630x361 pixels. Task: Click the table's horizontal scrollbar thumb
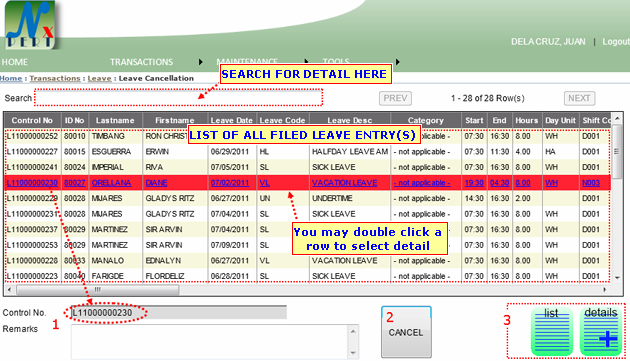tap(98, 289)
